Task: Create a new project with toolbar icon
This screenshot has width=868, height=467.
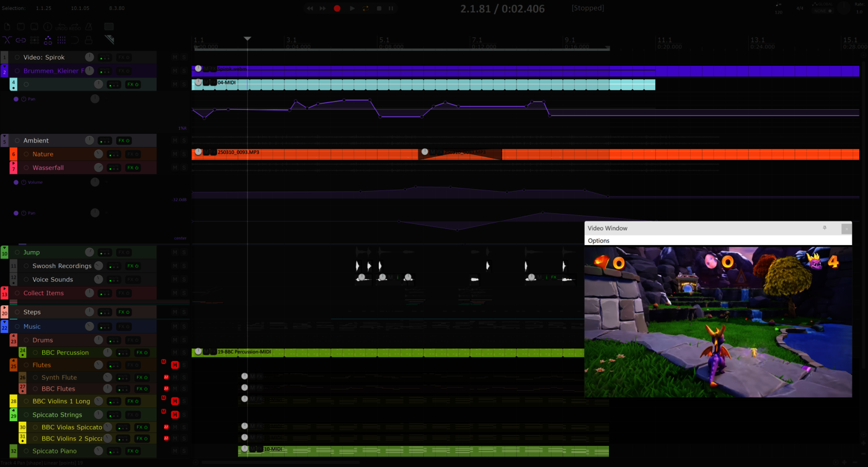Action: 7,27
